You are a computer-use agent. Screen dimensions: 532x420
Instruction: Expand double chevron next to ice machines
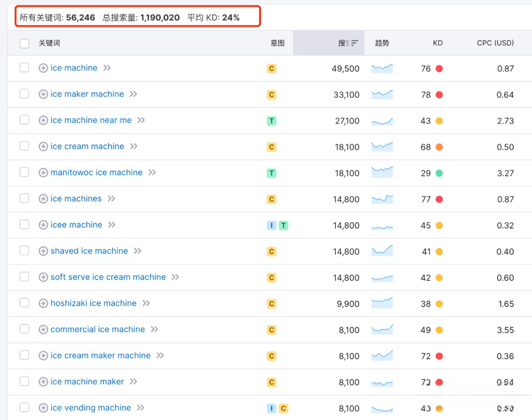(x=111, y=198)
